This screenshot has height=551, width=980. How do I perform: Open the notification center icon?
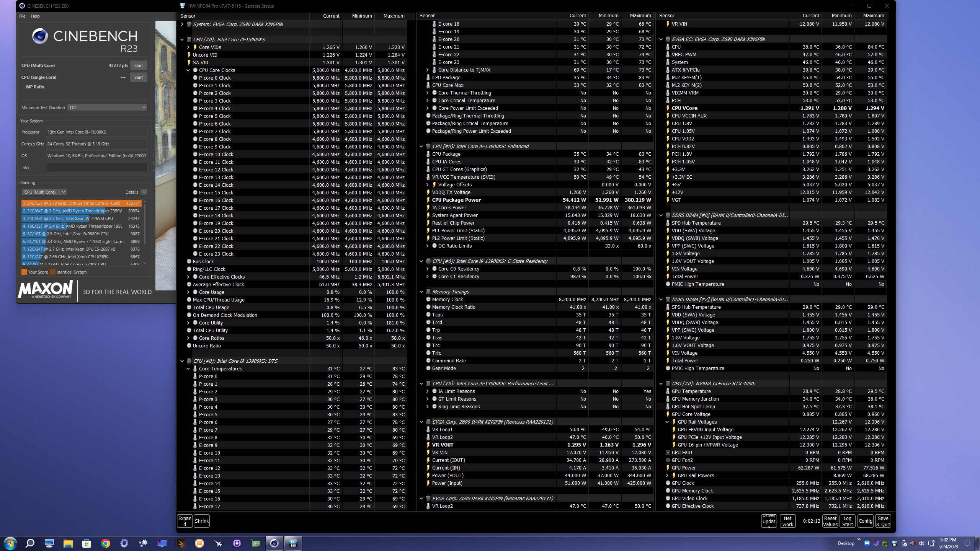click(x=967, y=543)
